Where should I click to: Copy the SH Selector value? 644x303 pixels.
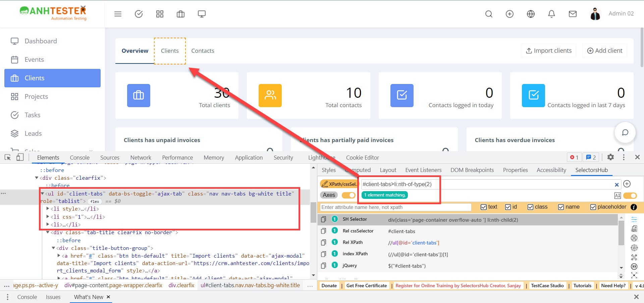click(x=323, y=219)
